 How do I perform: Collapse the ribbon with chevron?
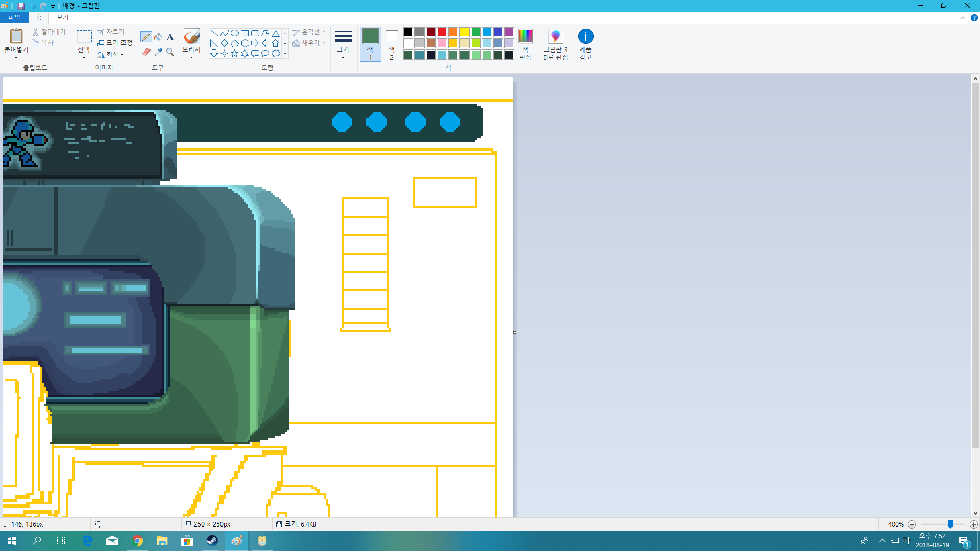(963, 18)
